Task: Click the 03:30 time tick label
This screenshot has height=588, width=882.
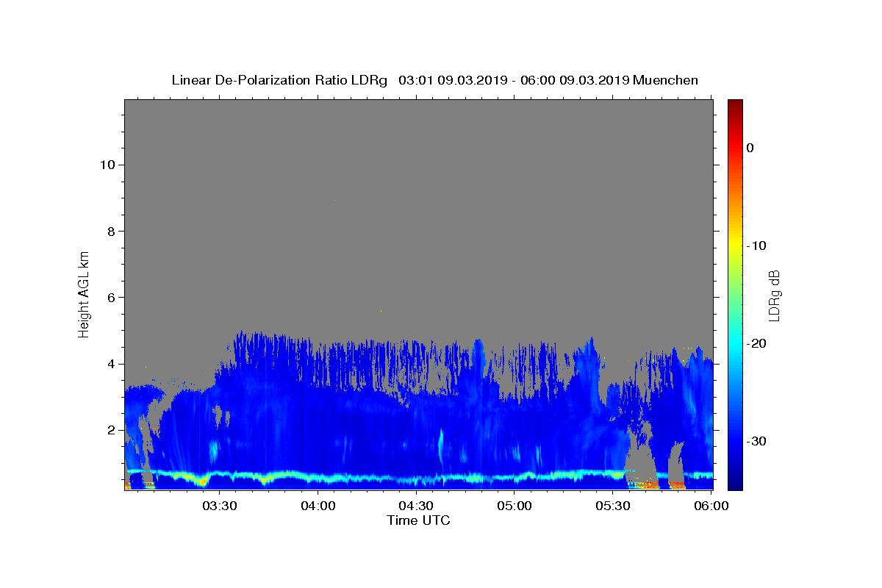Action: point(219,506)
